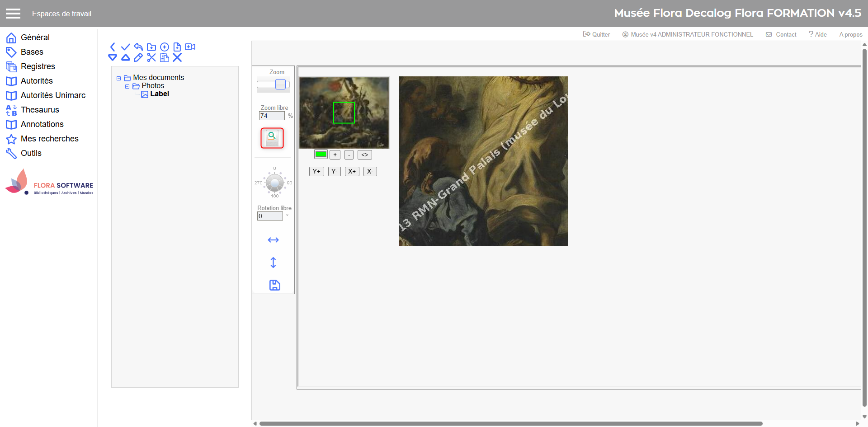The image size is (868, 427).
Task: Collapse the Mes documents tree node
Action: point(119,78)
